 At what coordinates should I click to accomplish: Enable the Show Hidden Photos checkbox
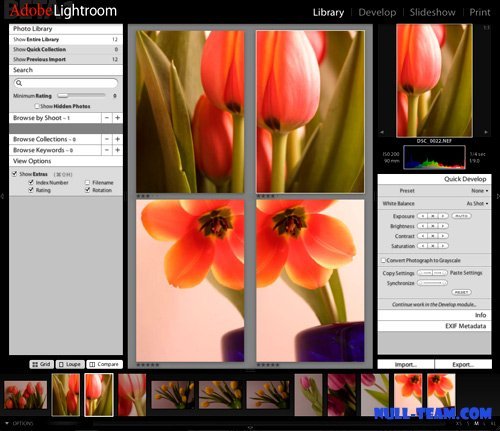(37, 106)
